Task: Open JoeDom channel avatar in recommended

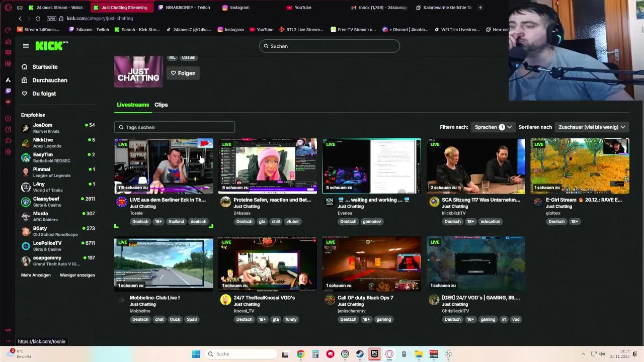Action: click(26, 128)
